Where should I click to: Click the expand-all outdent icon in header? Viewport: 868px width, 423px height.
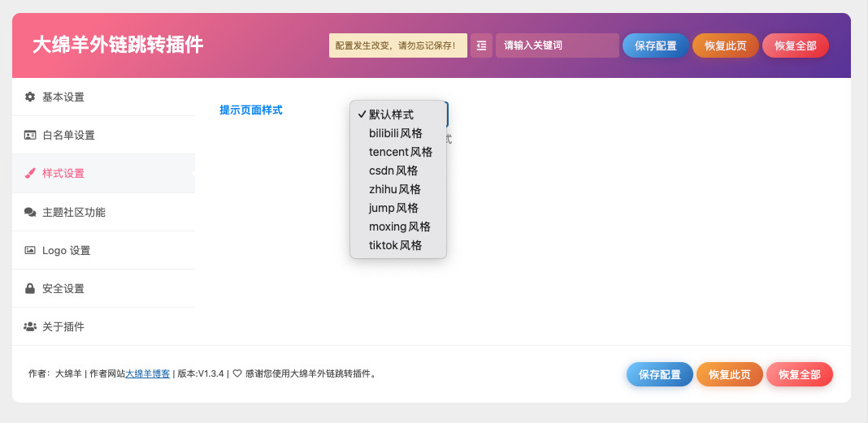click(x=482, y=45)
